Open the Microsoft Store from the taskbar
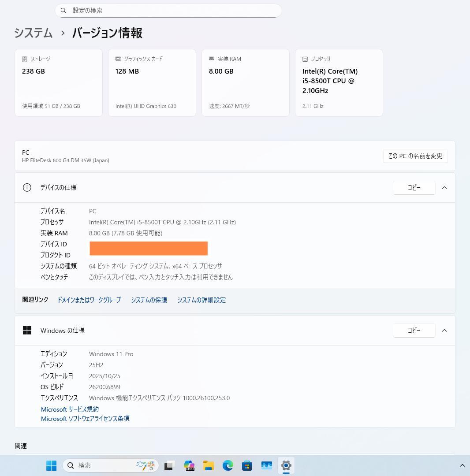Viewport: 470px width, 476px height. pyautogui.click(x=247, y=465)
